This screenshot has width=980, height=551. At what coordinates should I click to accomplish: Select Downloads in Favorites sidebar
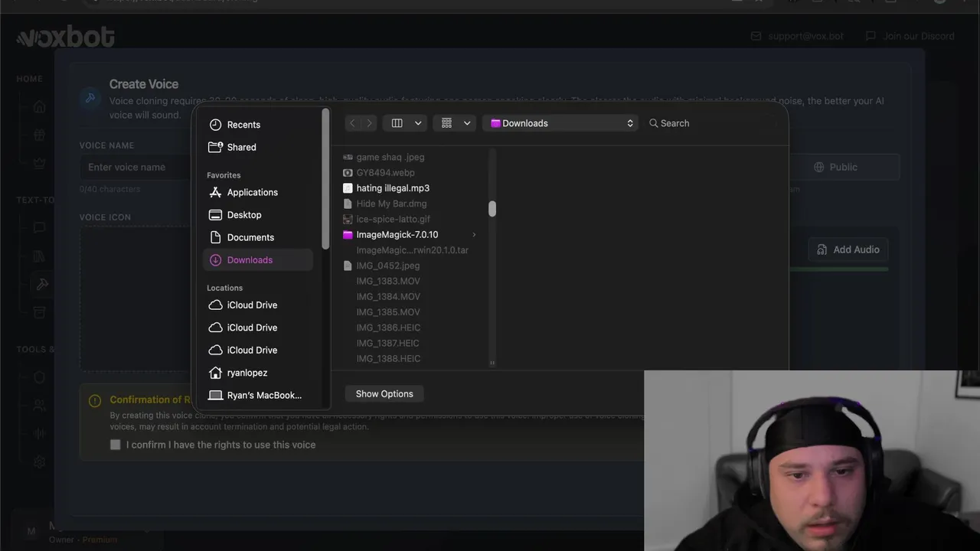coord(257,260)
